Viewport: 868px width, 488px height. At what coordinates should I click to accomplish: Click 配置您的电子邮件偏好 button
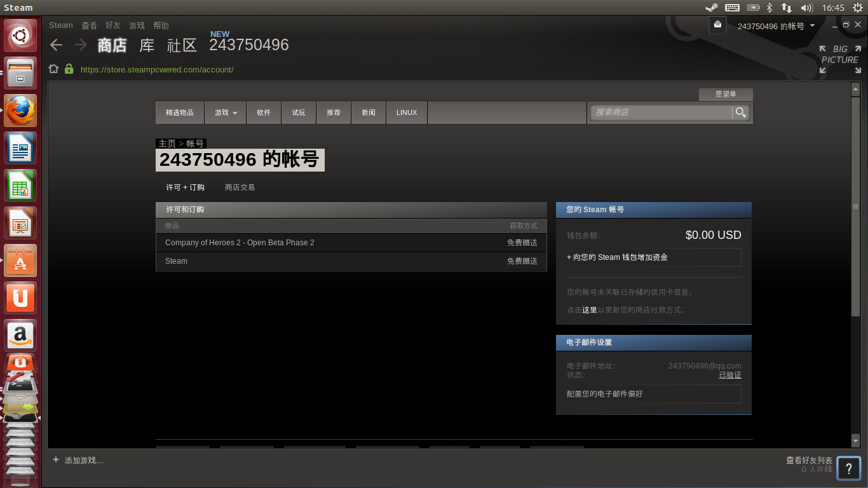click(654, 394)
